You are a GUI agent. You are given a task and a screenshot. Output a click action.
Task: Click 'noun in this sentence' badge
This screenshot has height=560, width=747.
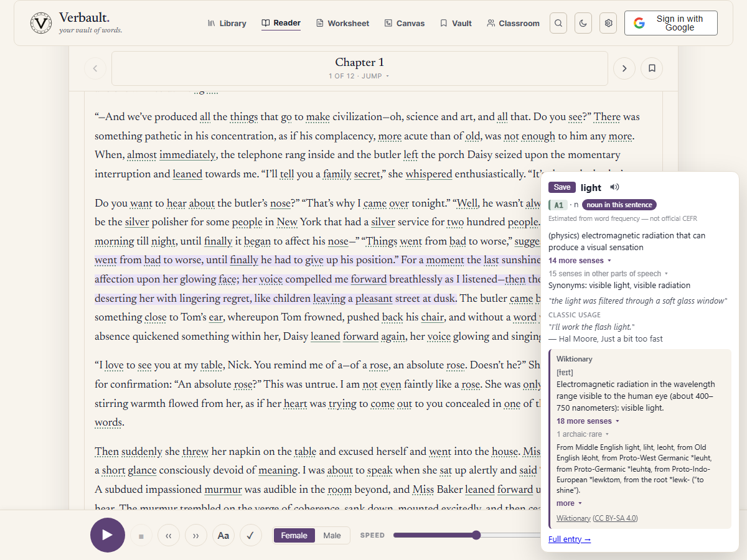coord(619,205)
